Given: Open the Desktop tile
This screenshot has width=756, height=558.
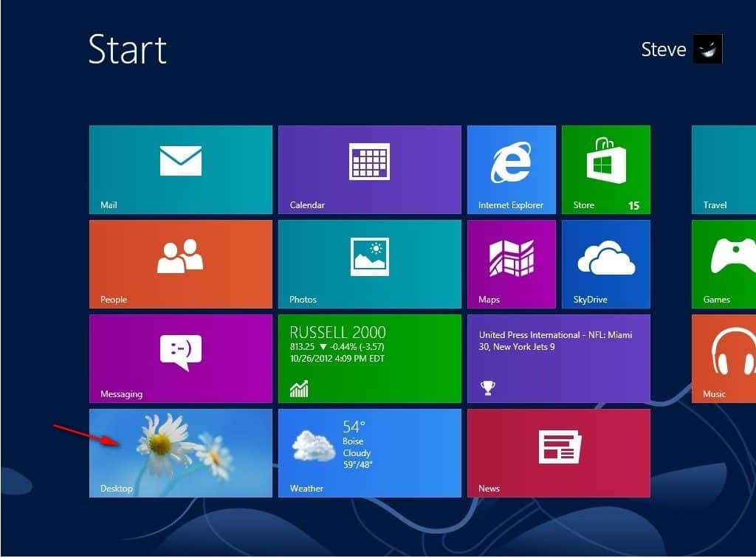Looking at the screenshot, I should point(181,453).
